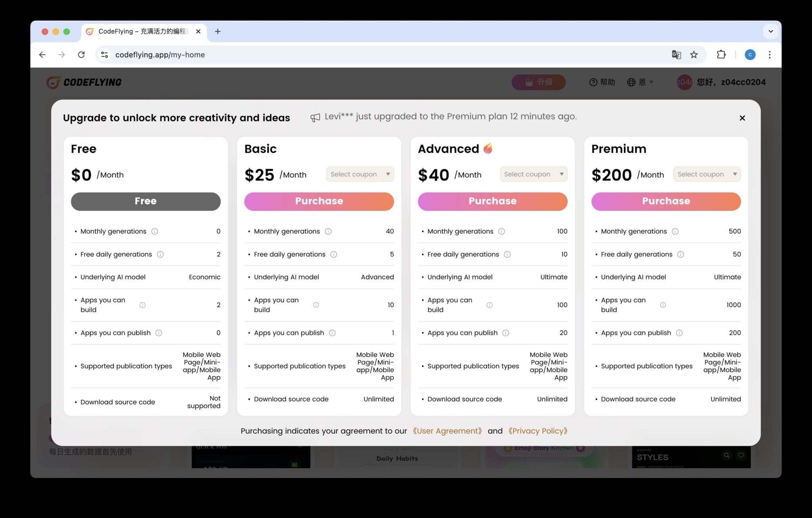Open the User Agreement link
Screen dimensions: 812x518
pos(448,431)
